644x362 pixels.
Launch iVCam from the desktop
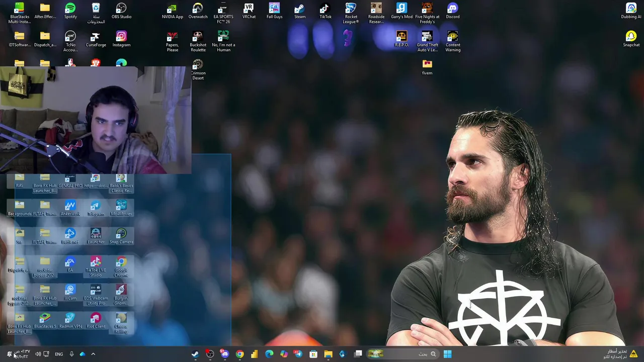tap(70, 293)
